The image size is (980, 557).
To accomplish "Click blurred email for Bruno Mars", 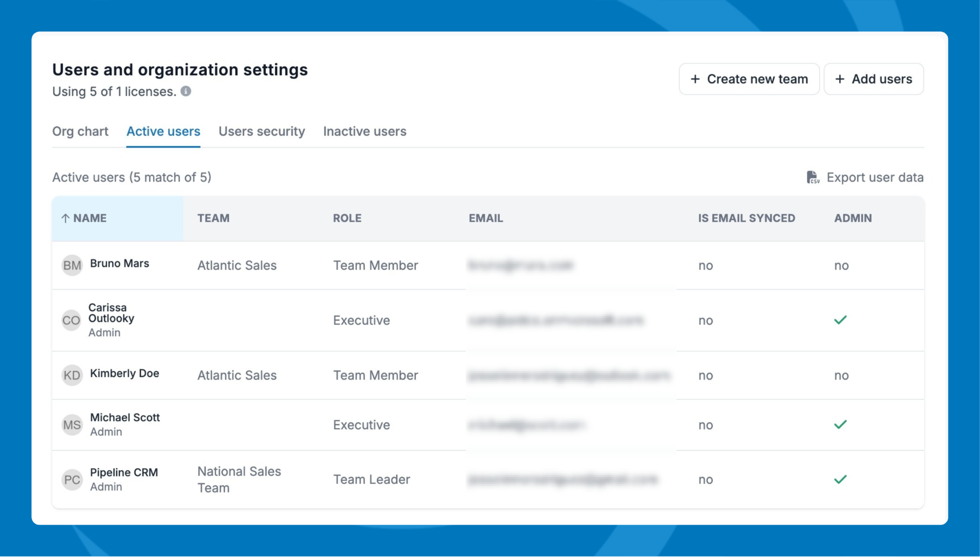I will pyautogui.click(x=520, y=266).
